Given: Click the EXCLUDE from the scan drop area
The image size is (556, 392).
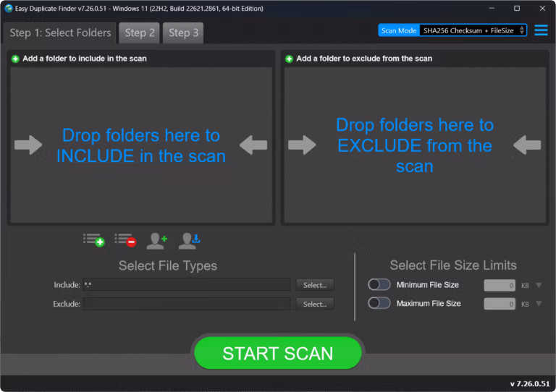Looking at the screenshot, I should tap(415, 145).
